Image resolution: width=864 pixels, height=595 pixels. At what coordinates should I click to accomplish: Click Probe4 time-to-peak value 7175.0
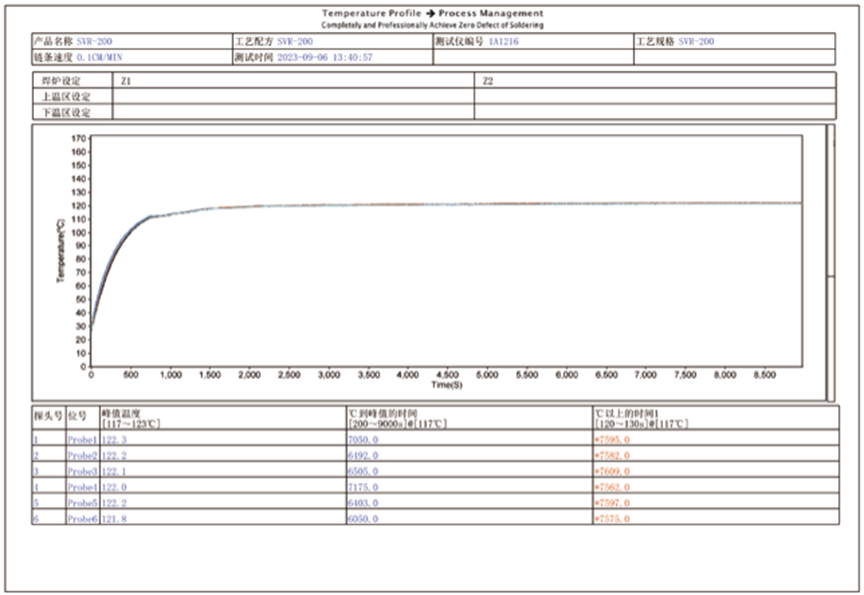point(363,487)
